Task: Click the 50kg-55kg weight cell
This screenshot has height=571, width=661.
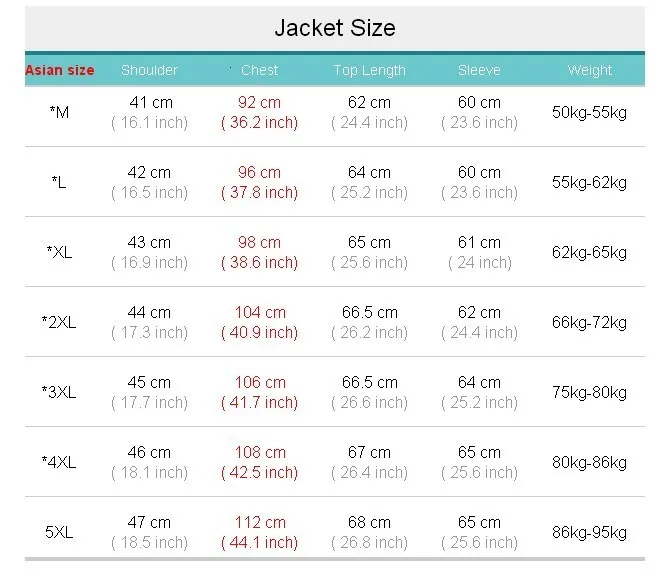Action: 589,112
